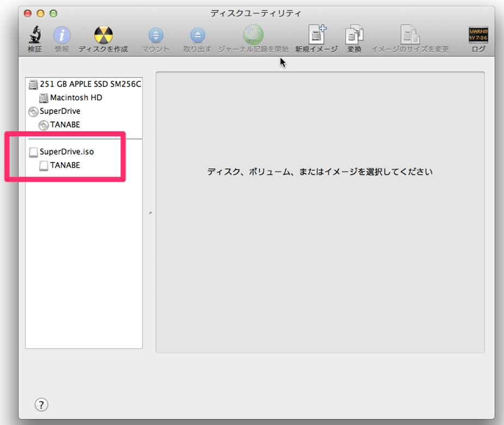Zoom window with the green button
The image size is (504, 425).
[53, 14]
